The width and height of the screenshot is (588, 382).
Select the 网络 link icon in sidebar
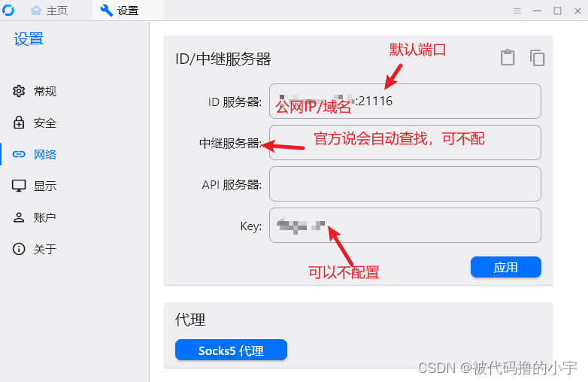point(19,154)
